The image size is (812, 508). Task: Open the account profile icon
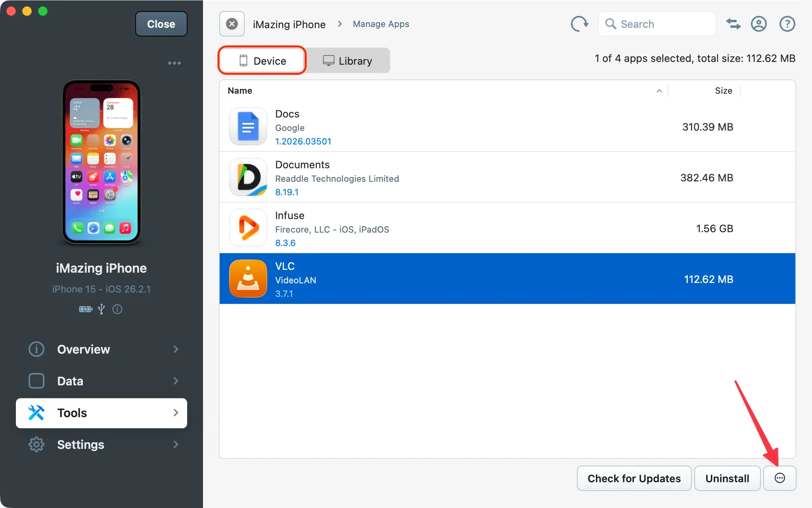[758, 24]
